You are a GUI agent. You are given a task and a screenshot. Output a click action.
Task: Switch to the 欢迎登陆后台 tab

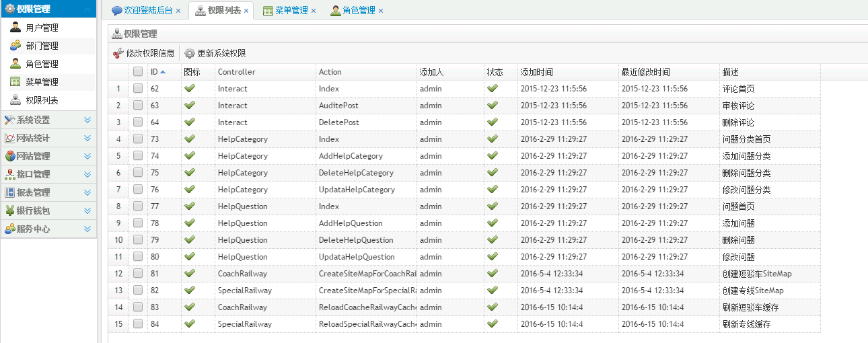pyautogui.click(x=147, y=11)
